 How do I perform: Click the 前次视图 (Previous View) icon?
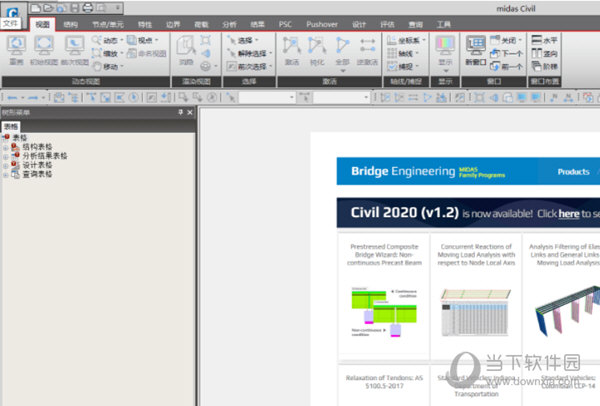[x=75, y=47]
